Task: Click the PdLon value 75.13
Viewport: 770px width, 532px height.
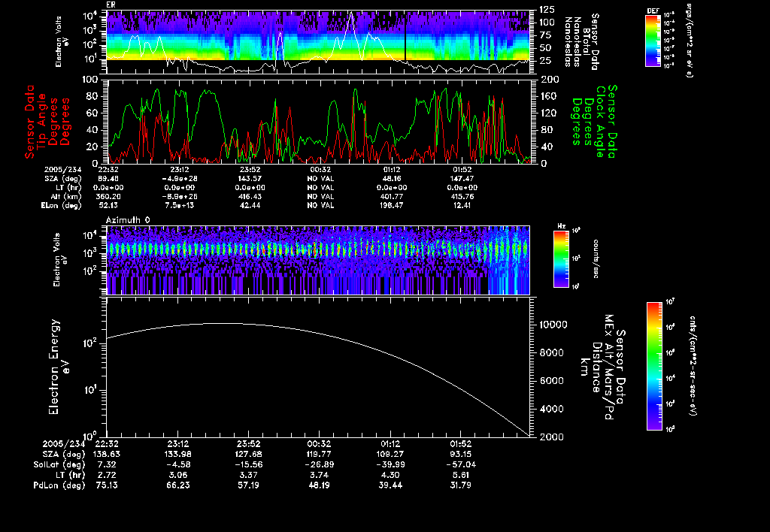Action: (x=107, y=485)
